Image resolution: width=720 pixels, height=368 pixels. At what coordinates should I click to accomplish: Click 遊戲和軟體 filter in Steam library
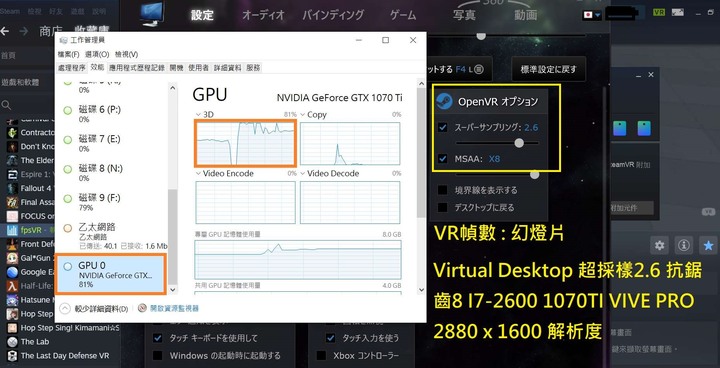pos(20,83)
